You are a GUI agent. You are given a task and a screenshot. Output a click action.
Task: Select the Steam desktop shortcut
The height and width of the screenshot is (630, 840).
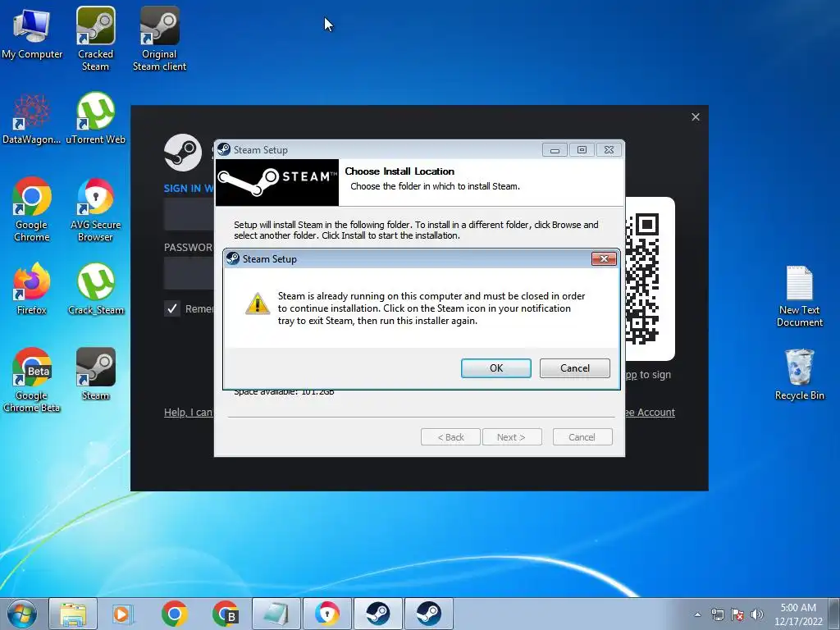point(95,374)
